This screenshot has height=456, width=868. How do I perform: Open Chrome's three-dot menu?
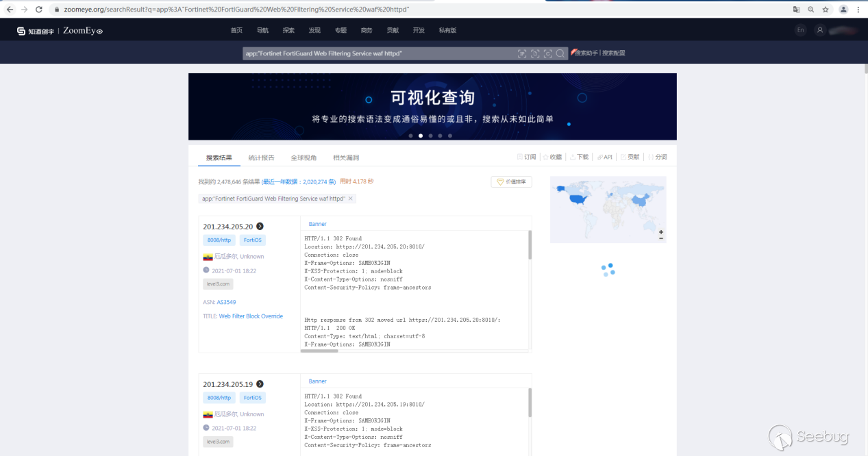coord(858,10)
